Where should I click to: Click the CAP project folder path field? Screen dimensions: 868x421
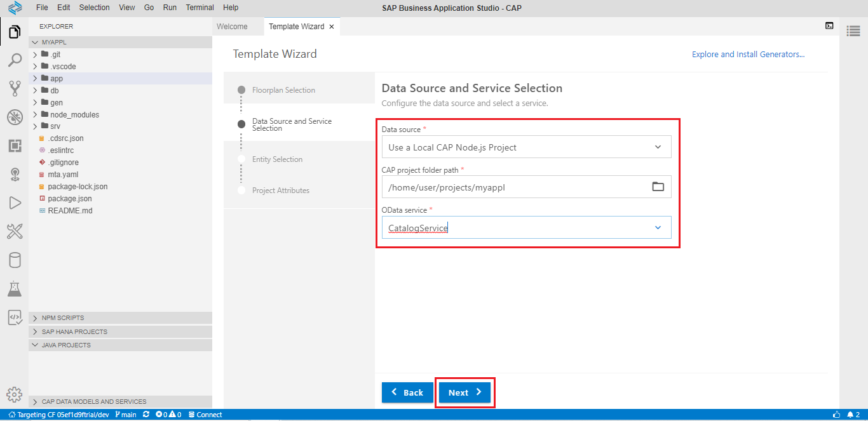[515, 187]
